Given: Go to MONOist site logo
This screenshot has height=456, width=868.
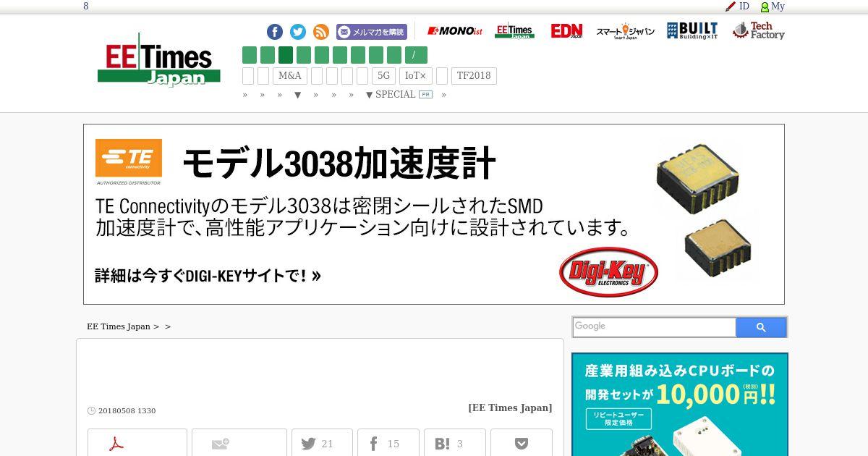Looking at the screenshot, I should click(455, 31).
